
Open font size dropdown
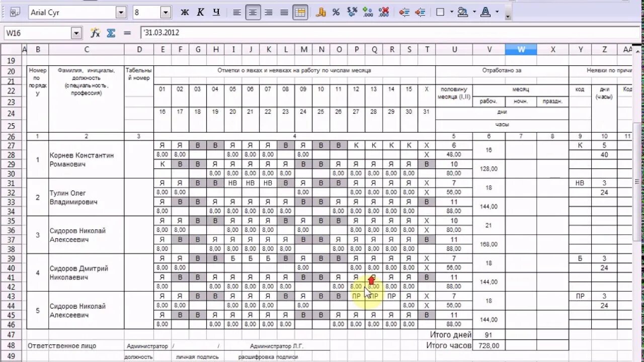pyautogui.click(x=166, y=13)
